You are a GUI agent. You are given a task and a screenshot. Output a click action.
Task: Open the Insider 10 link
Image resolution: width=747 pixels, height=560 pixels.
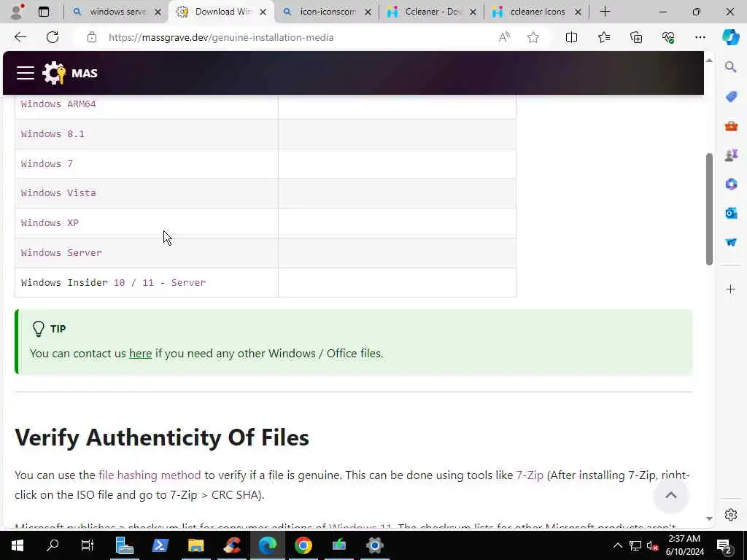tap(119, 283)
